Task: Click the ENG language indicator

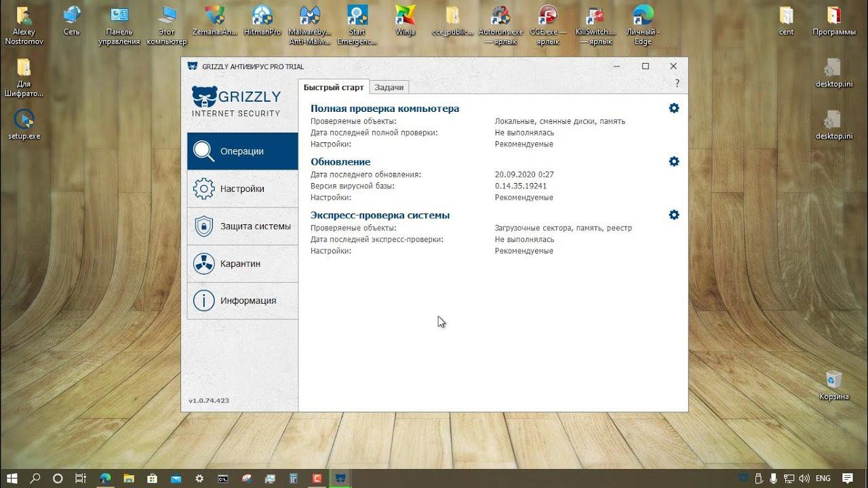Action: pos(823,478)
